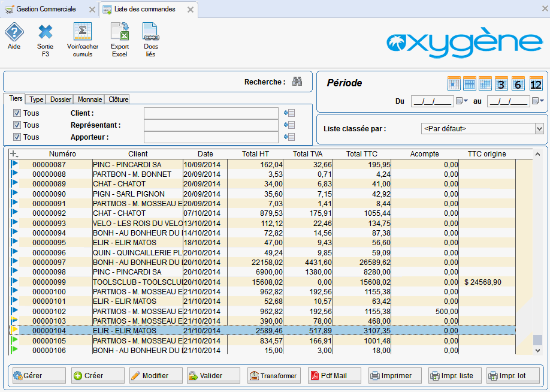Click into the Client input field
Image resolution: width=550 pixels, height=392 pixels.
coord(211,113)
